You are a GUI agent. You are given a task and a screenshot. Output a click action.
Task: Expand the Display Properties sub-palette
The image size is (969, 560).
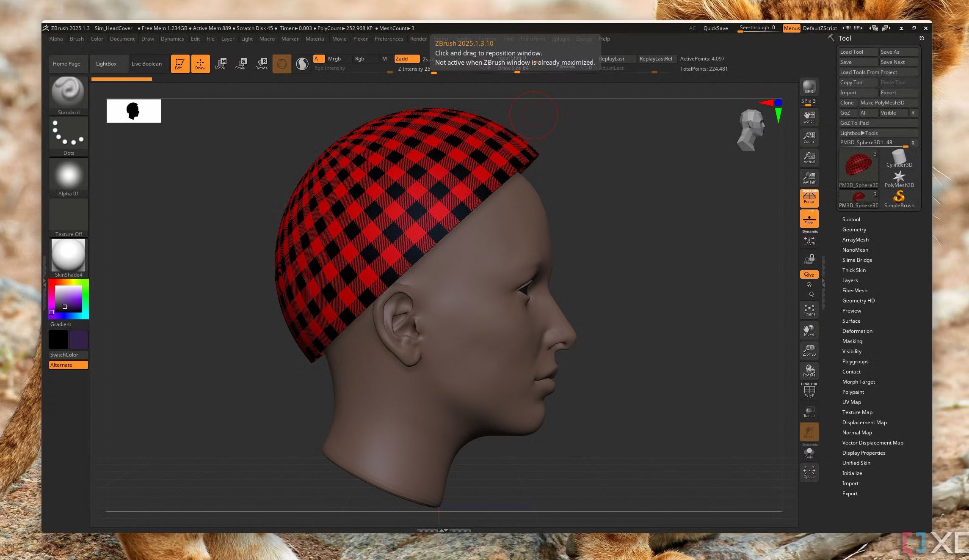coord(864,453)
